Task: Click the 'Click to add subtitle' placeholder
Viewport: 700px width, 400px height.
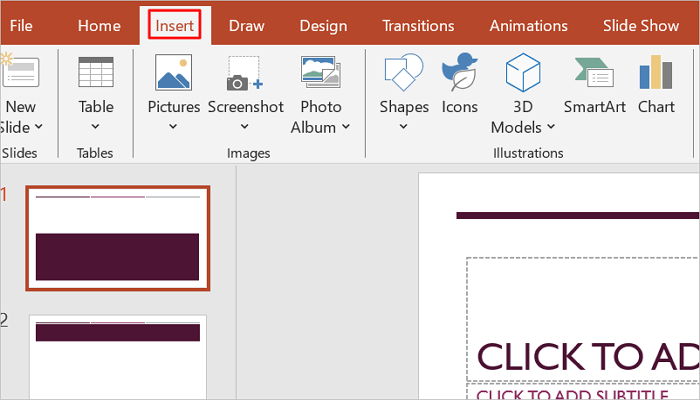Action: coord(583,392)
